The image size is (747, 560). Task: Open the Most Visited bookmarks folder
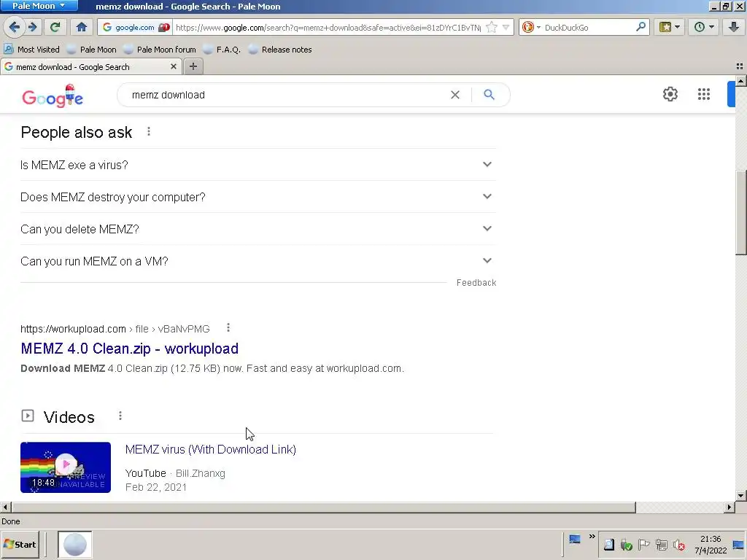click(31, 50)
